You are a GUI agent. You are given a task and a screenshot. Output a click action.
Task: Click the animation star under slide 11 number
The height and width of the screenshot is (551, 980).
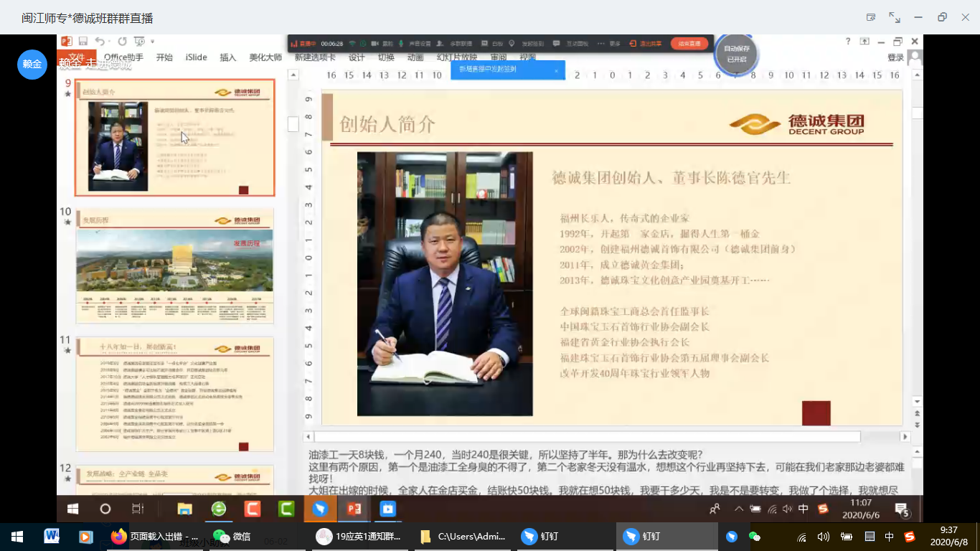[x=67, y=350]
